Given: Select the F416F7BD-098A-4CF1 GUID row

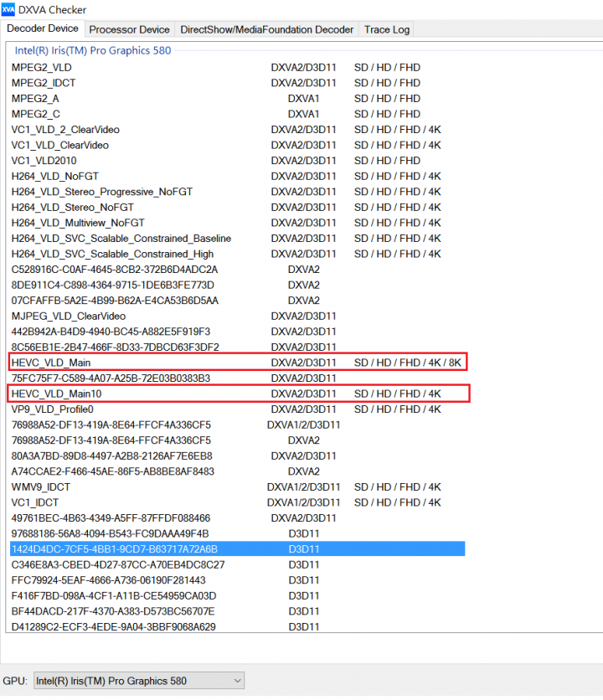Looking at the screenshot, I should (238, 596).
